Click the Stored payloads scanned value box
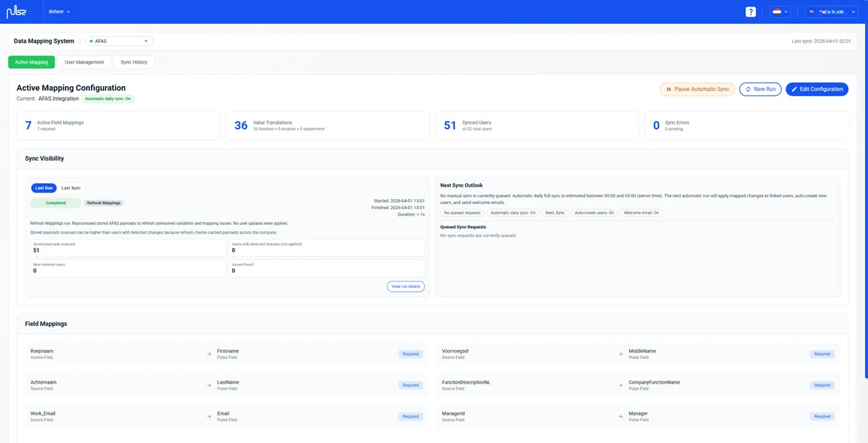The image size is (868, 443). [x=128, y=248]
